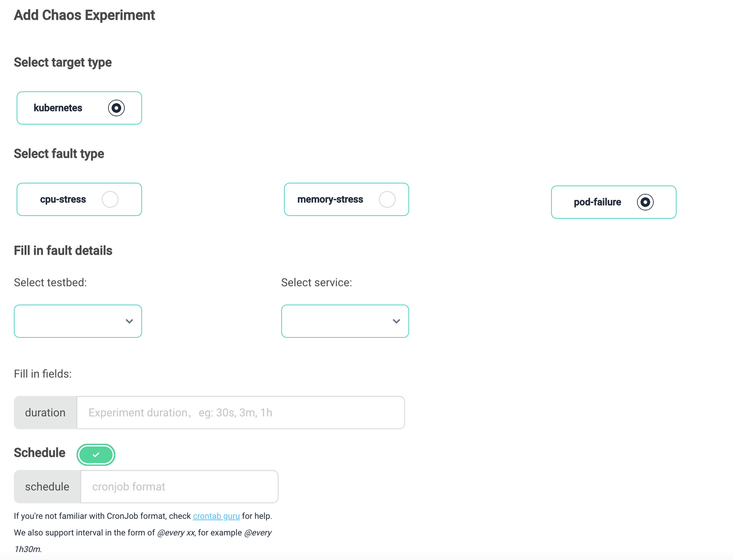Click the pod-failure card label text
Viewport: 733px width, 560px height.
(597, 202)
